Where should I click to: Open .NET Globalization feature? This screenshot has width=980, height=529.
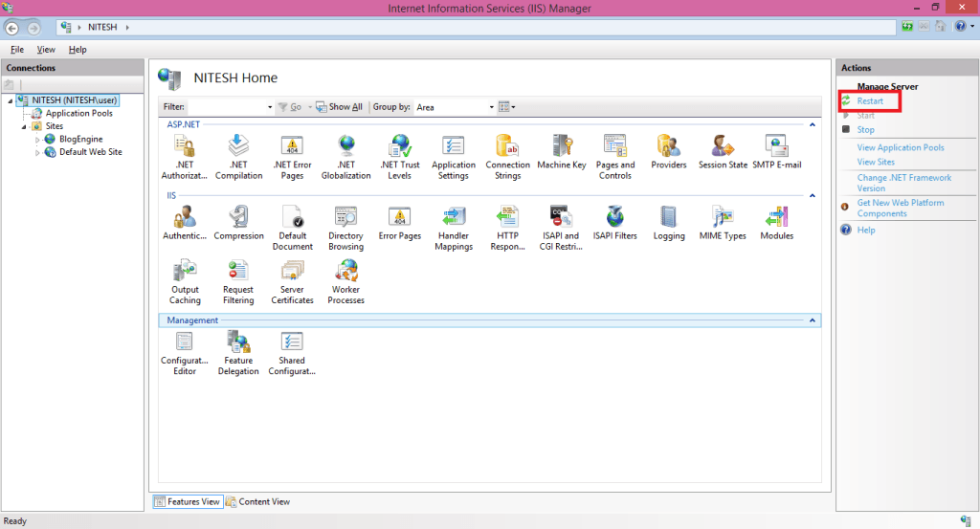[x=346, y=158]
